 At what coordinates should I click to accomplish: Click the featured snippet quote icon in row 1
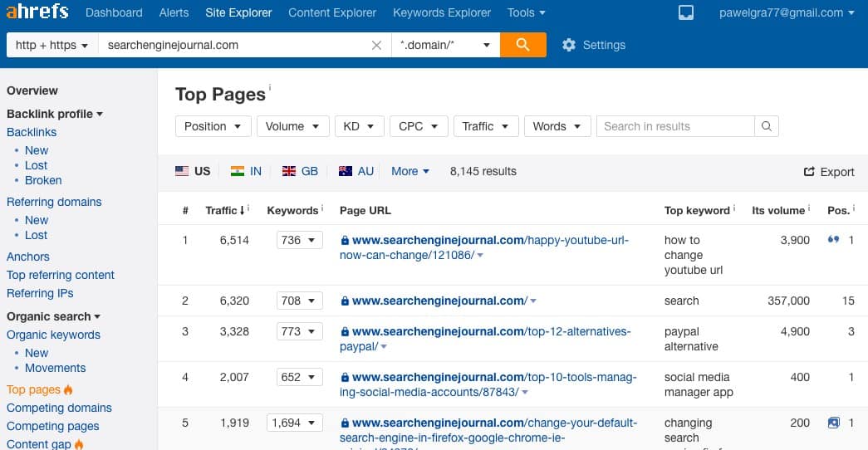(x=833, y=240)
